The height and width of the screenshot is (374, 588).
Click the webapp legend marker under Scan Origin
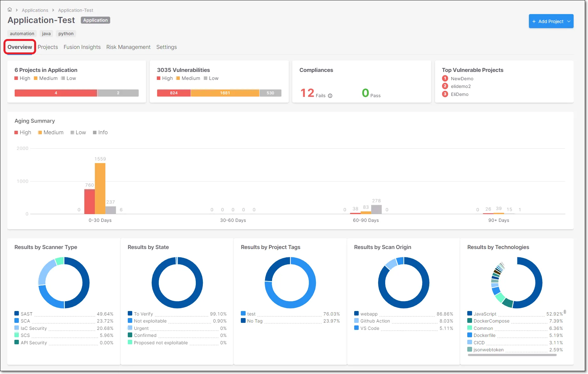pyautogui.click(x=356, y=314)
